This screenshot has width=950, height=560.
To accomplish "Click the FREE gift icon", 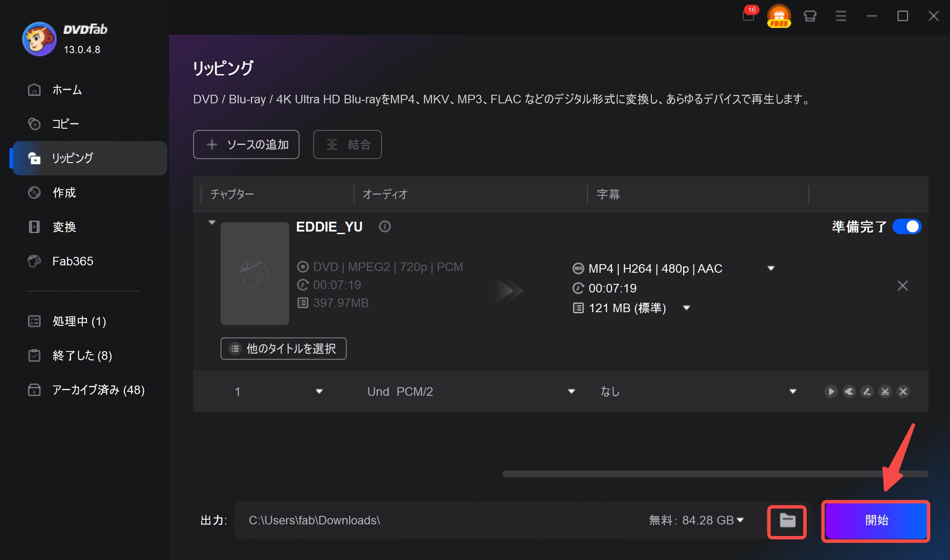I will tap(779, 16).
